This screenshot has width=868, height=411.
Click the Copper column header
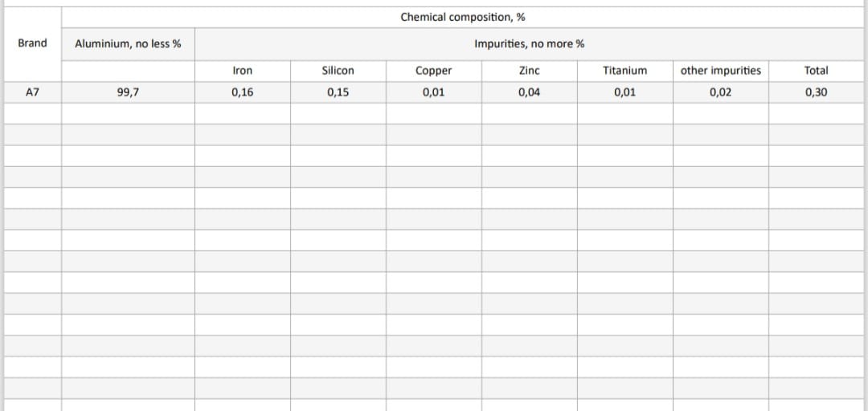pos(434,71)
